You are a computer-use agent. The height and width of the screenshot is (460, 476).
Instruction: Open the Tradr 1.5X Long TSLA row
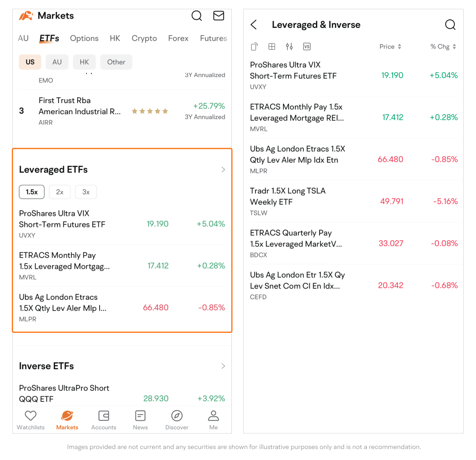(353, 201)
